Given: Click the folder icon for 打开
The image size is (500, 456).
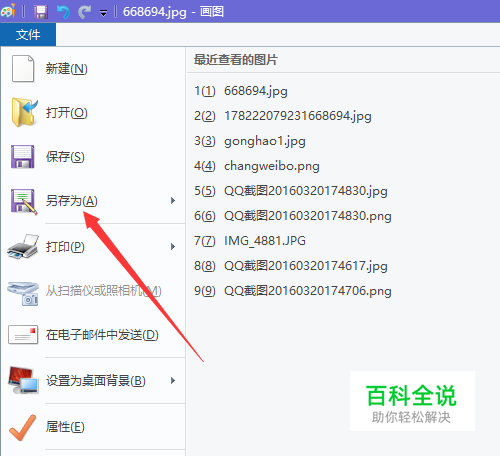Looking at the screenshot, I should (x=24, y=112).
